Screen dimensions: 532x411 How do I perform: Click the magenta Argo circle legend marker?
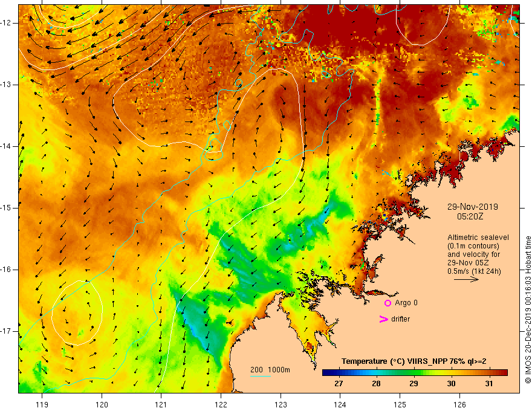[x=388, y=303]
